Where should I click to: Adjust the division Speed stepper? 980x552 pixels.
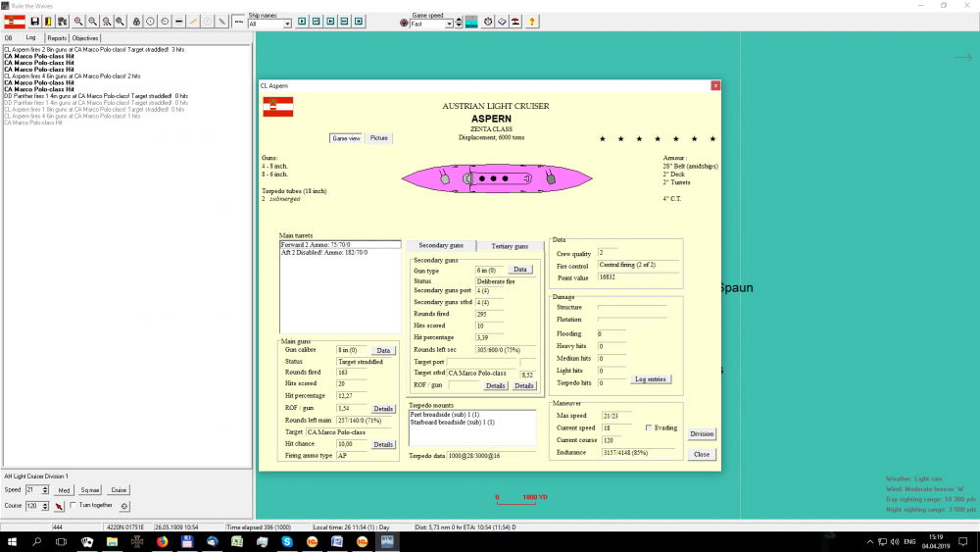tap(45, 490)
